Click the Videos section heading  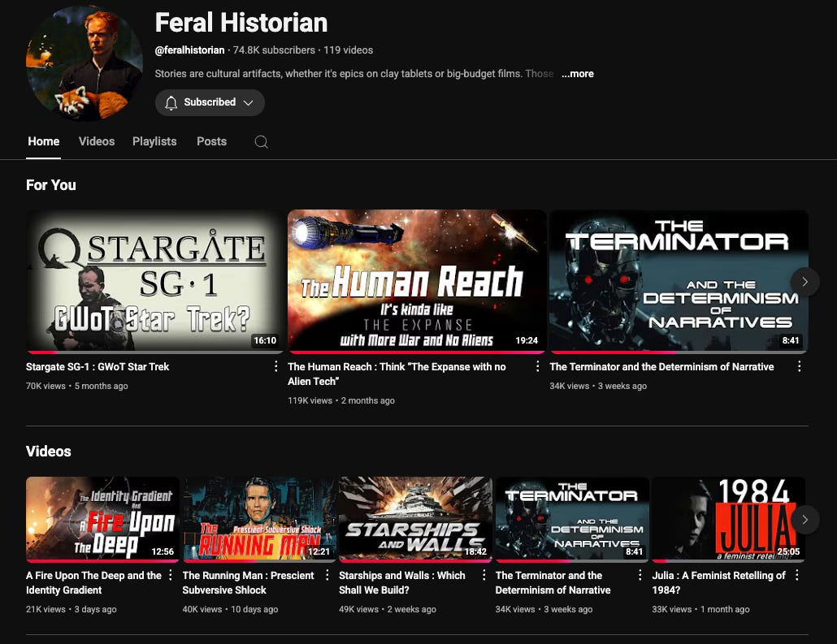[49, 452]
